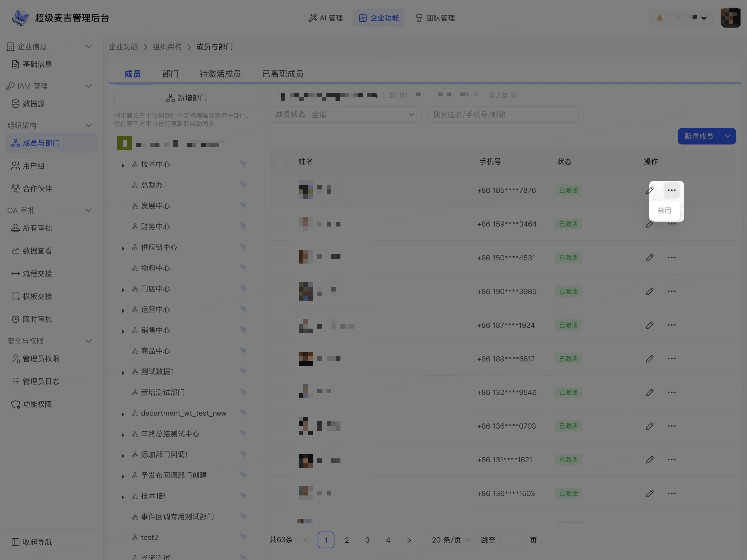
Task: Open the 成员状态 dropdown filter
Action: (345, 115)
